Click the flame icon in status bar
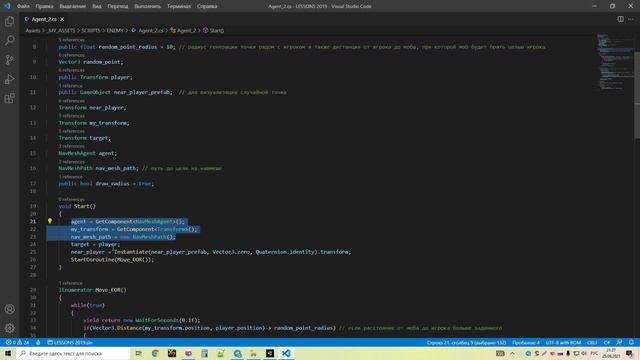Image resolution: width=640 pixels, height=360 pixels. pyautogui.click(x=38, y=342)
